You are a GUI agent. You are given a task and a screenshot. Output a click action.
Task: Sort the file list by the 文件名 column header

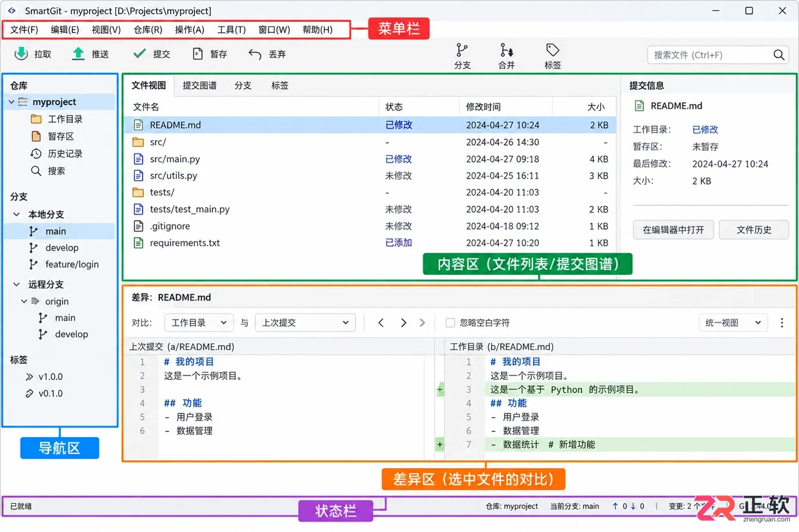[x=251, y=107]
